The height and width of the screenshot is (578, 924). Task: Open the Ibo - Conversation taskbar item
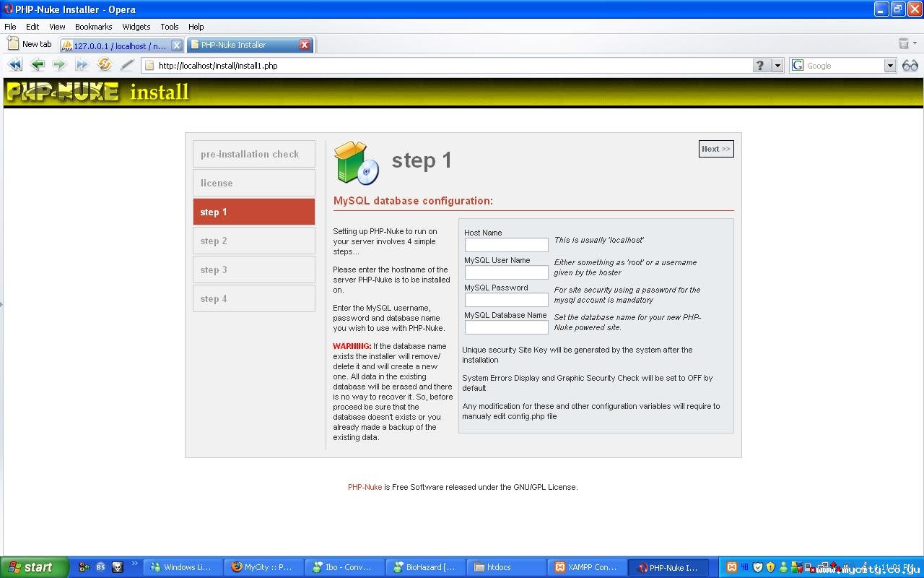coord(345,567)
